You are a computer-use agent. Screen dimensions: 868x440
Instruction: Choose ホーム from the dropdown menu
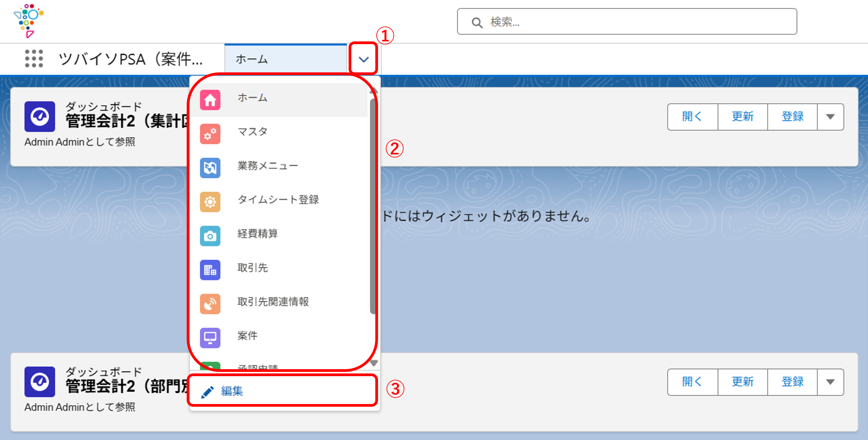point(279,99)
